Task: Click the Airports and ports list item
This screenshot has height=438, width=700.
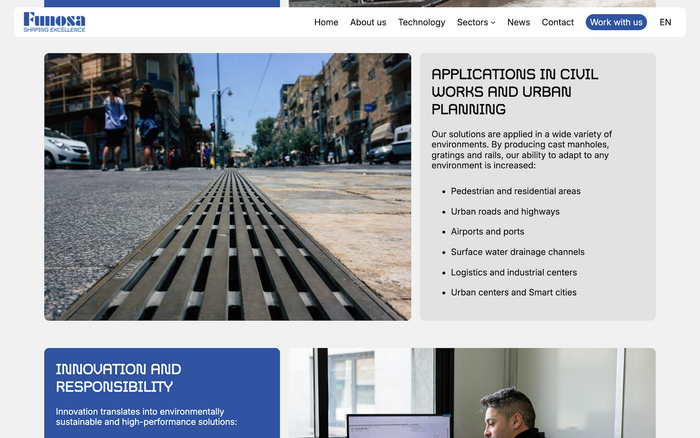Action: click(x=487, y=232)
